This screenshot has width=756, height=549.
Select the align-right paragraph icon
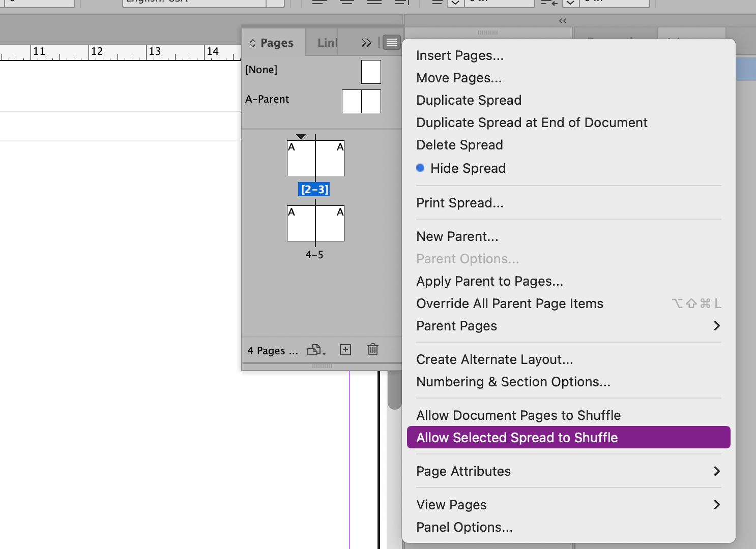[401, 2]
